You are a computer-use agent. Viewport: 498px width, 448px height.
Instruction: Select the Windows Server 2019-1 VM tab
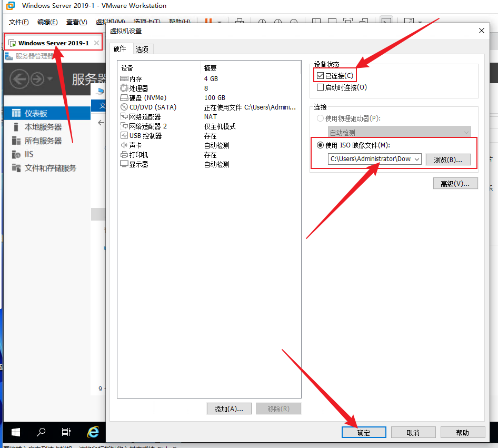click(53, 43)
